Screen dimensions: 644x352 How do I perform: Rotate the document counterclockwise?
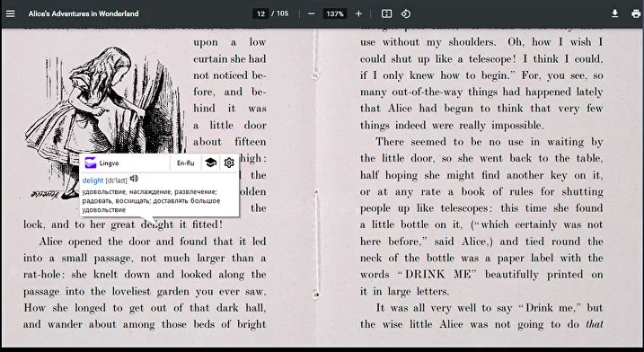pyautogui.click(x=406, y=13)
